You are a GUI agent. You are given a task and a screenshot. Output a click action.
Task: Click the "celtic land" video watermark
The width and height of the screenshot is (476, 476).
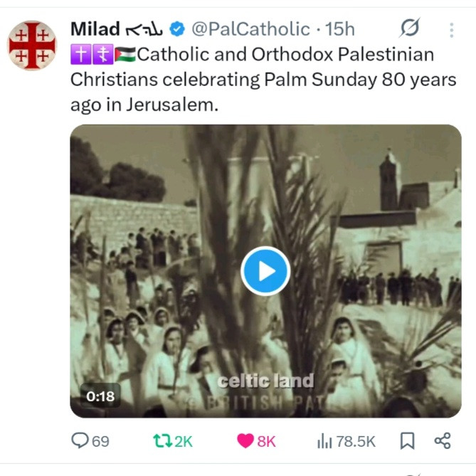pyautogui.click(x=265, y=381)
